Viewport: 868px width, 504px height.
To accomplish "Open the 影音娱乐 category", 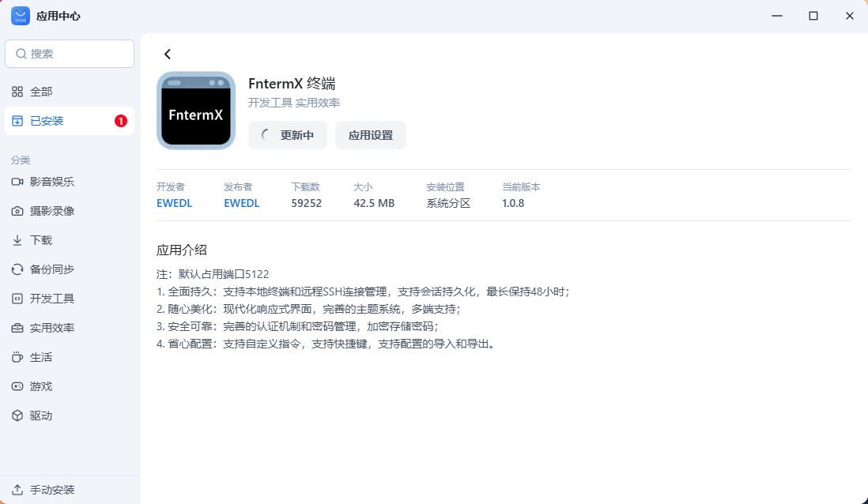I will pyautogui.click(x=70, y=182).
